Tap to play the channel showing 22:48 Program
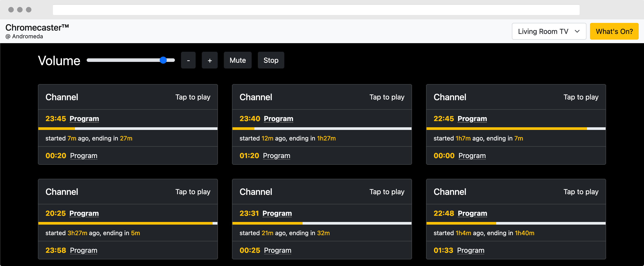 [581, 192]
